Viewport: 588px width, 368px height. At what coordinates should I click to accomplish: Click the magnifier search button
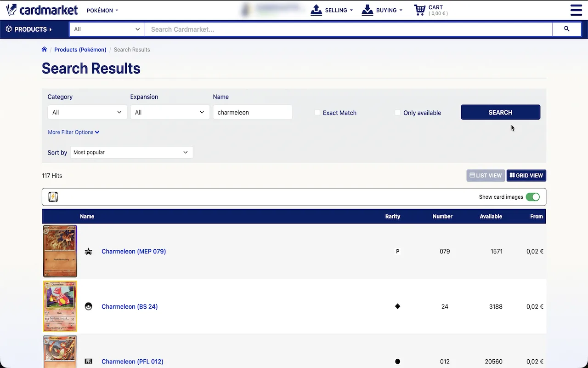pyautogui.click(x=566, y=29)
